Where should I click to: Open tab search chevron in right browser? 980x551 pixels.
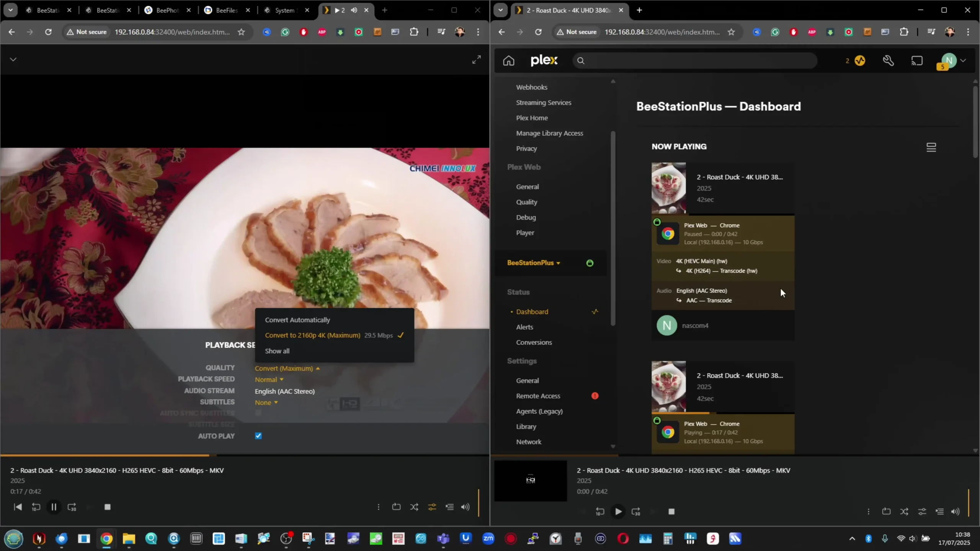tap(500, 10)
